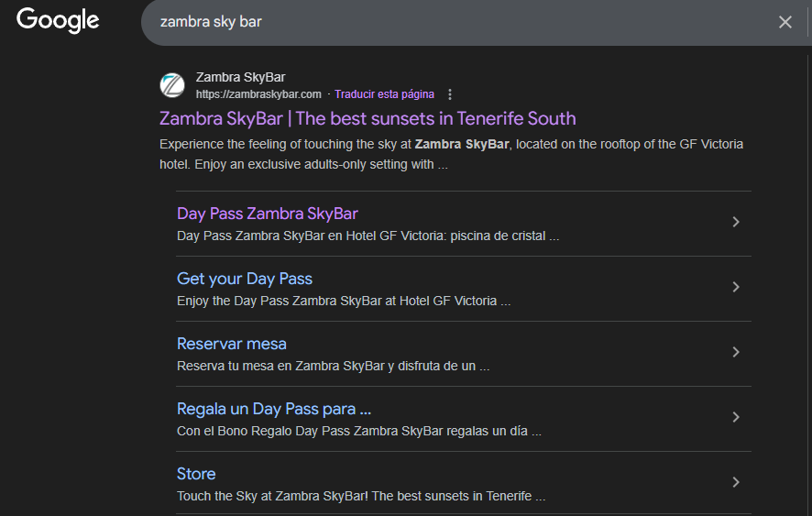The image size is (812, 516).
Task: Open the Zambra SkyBar best sunsets result title
Action: coord(368,118)
